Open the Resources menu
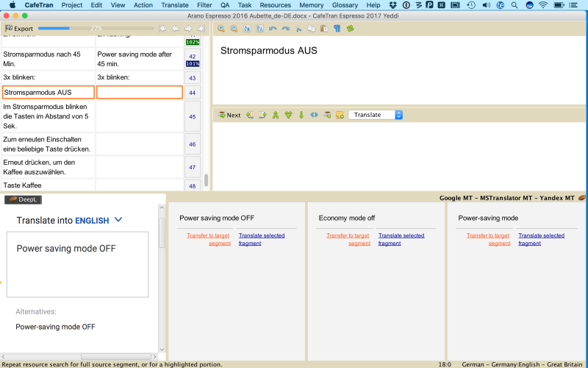 pyautogui.click(x=275, y=5)
